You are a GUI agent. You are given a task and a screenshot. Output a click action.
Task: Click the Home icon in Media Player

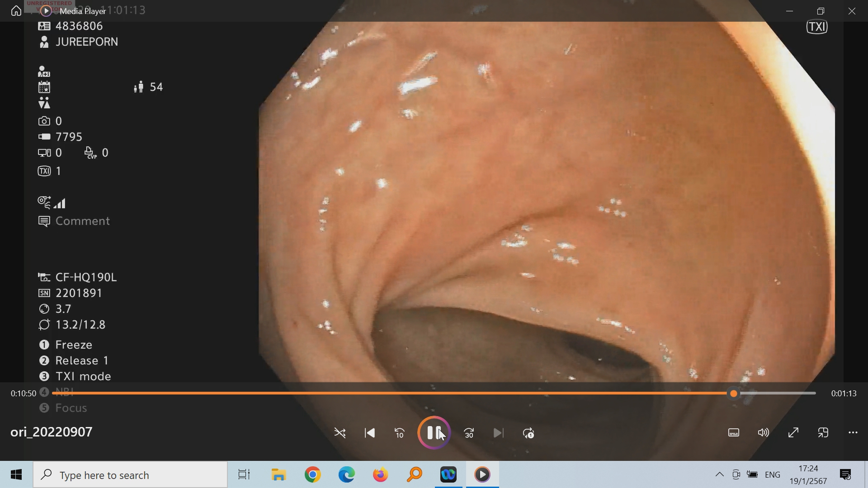click(16, 10)
